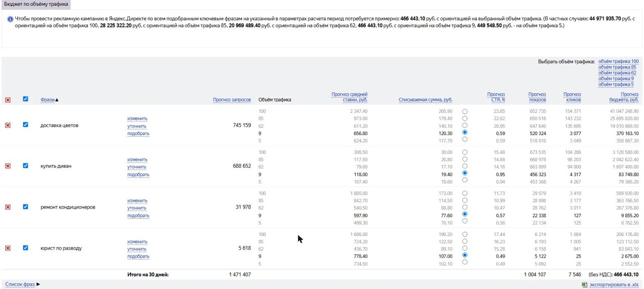Image resolution: width=644 pixels, height=289 pixels.
Task: Uncheck the «юрист по разводу» checkbox
Action: coord(25,248)
